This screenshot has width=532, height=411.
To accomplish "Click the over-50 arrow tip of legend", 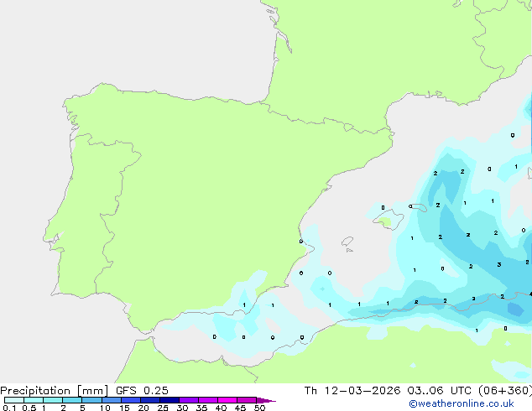I will pos(266,400).
